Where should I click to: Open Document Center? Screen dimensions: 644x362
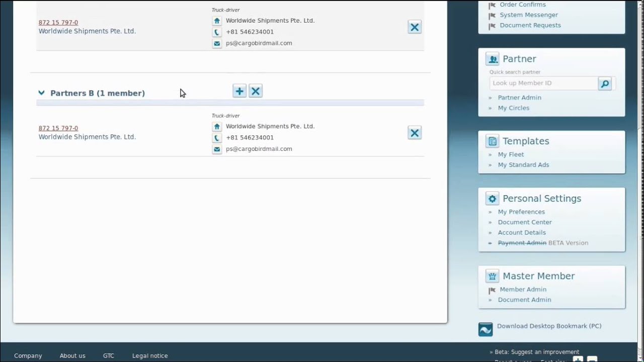point(525,222)
